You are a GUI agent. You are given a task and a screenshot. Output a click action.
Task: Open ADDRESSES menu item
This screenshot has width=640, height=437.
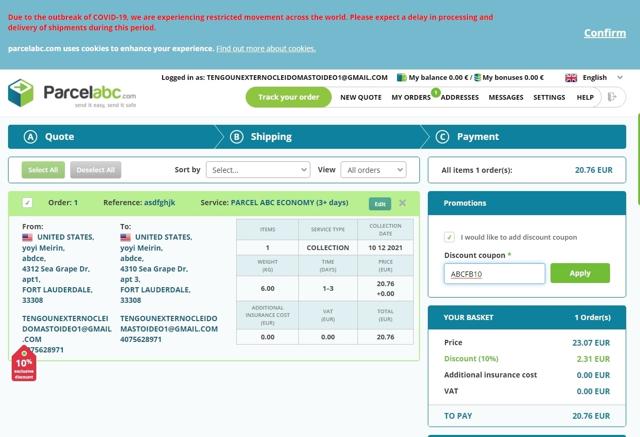click(x=460, y=98)
